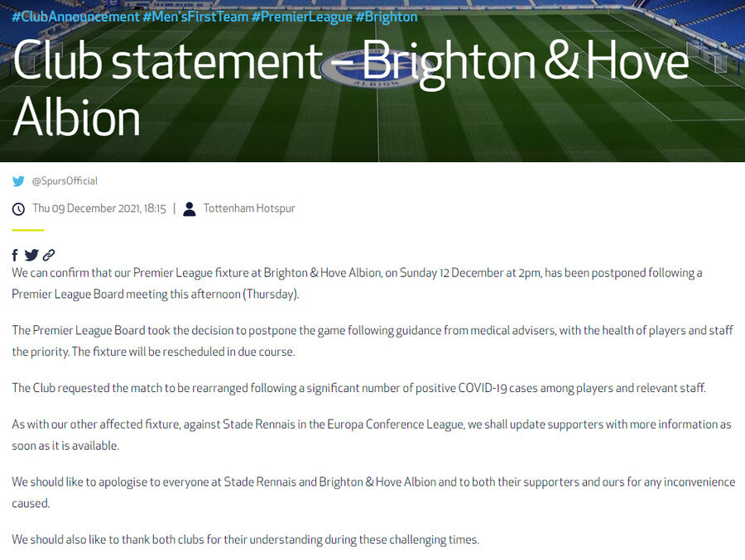Click the paragraph mentioning COVID-19 cases
745x560 pixels.
click(x=358, y=388)
